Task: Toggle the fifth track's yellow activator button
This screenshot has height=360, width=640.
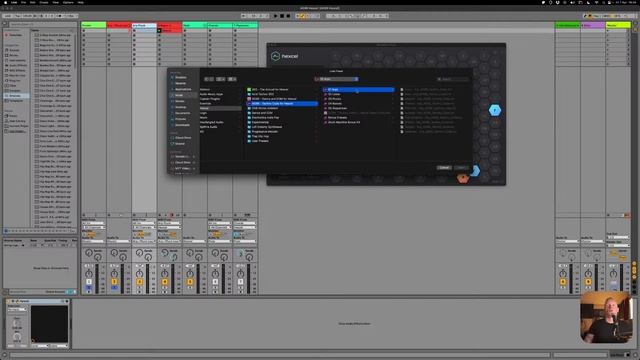Action: point(190,282)
